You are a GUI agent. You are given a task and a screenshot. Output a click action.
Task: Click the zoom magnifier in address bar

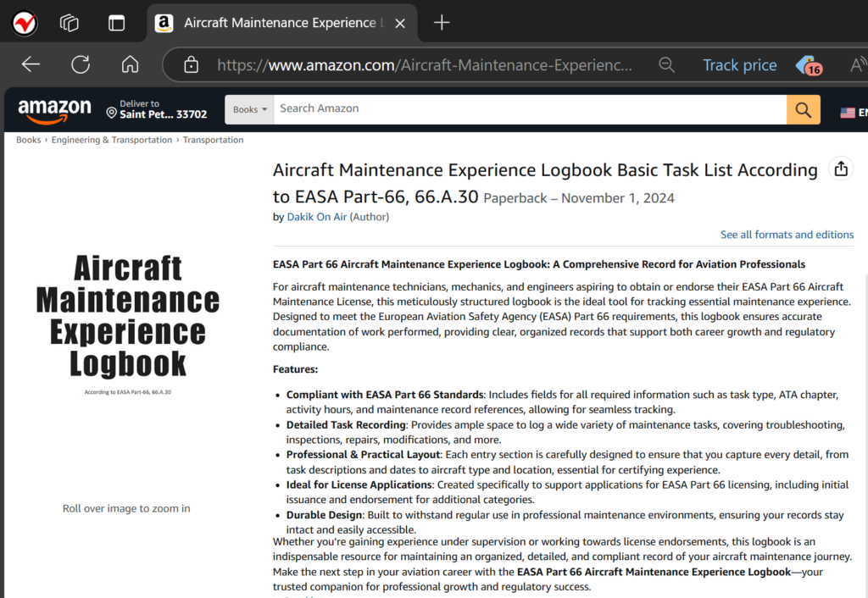(666, 65)
